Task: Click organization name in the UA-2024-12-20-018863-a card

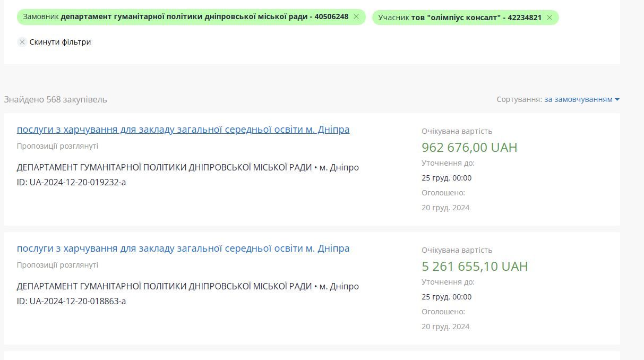Action: [x=164, y=286]
